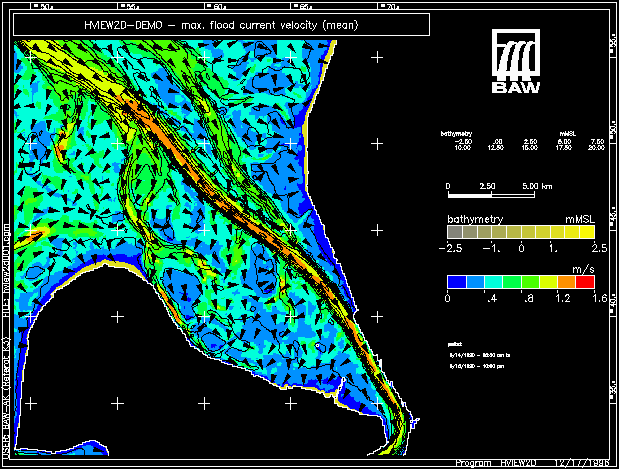
Task: Click the '.4' velocity legend value
Action: [x=491, y=298]
